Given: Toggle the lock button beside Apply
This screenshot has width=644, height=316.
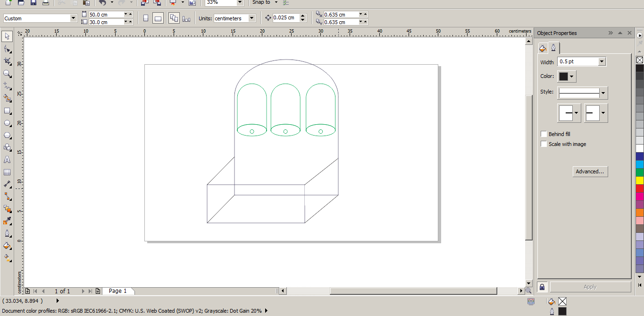Looking at the screenshot, I should click(x=542, y=287).
